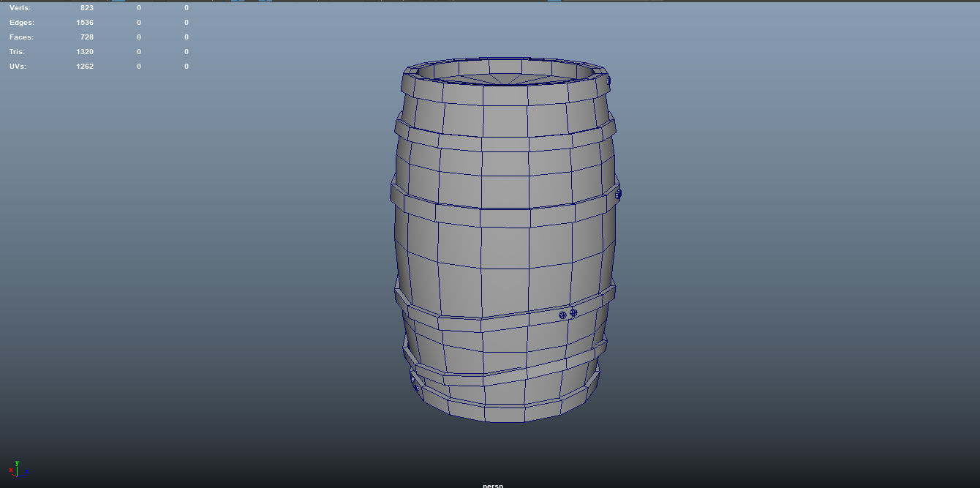Screen dimensions: 980x488
Task: Click the axis orientation gizmo
Action: click(17, 472)
